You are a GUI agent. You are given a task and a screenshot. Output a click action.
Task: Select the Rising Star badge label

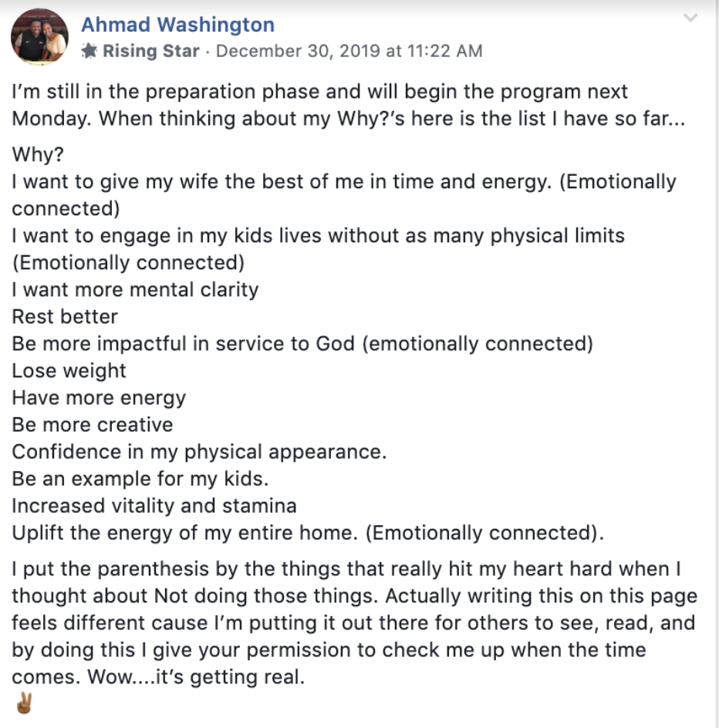(x=151, y=51)
